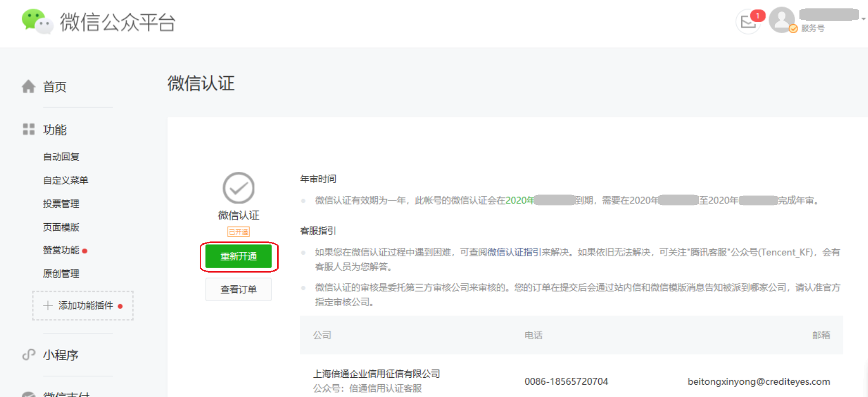Go to 首页 home page

click(55, 87)
